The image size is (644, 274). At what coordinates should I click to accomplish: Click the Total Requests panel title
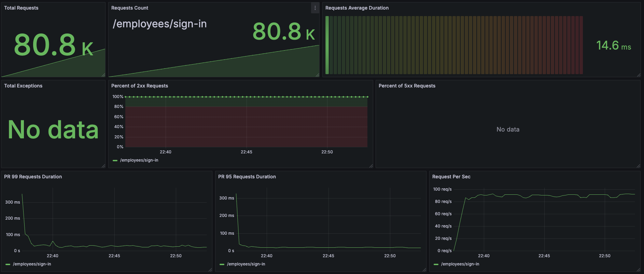click(x=21, y=8)
